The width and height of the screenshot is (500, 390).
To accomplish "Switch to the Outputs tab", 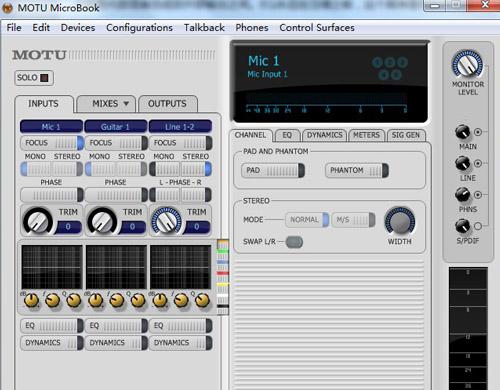I will pos(167,104).
